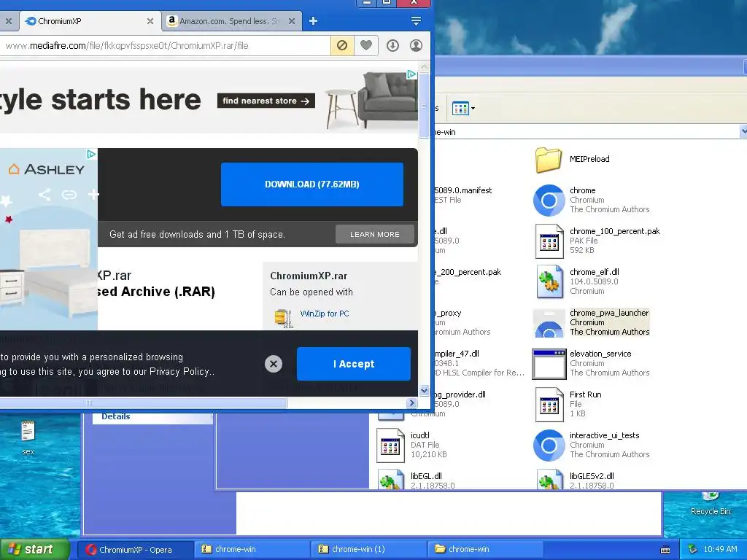
Task: Click the find nearest store ad button
Action: point(266,101)
